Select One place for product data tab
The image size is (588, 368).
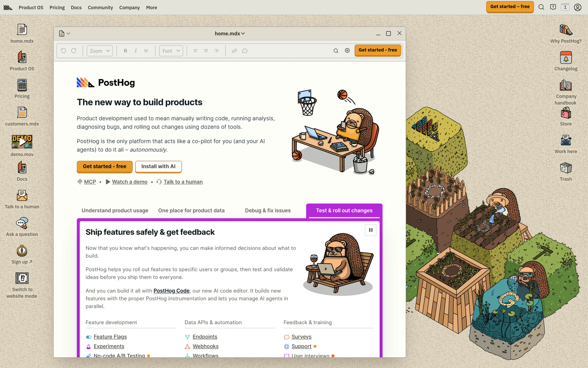coord(191,210)
